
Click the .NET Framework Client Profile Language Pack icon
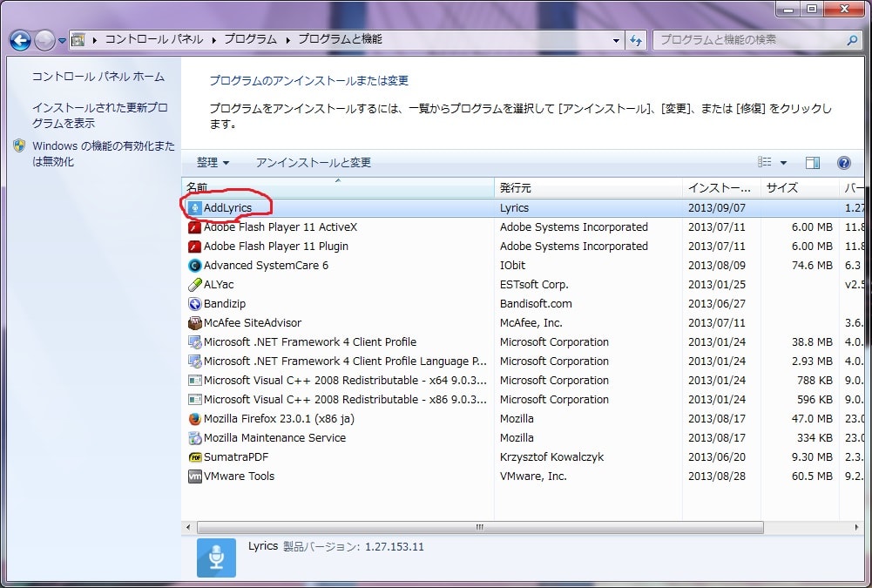(194, 362)
